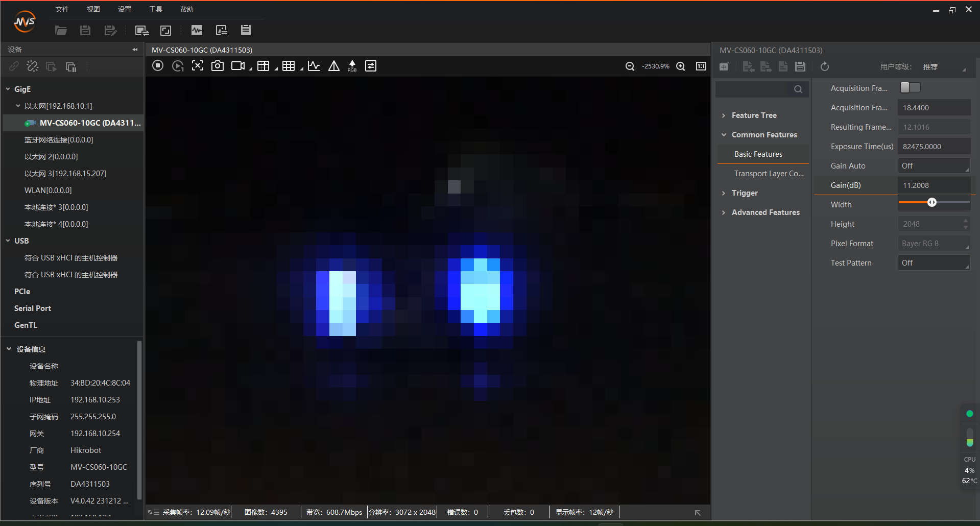980x526 pixels.
Task: Click the camera snapshot capture icon
Action: pos(218,66)
